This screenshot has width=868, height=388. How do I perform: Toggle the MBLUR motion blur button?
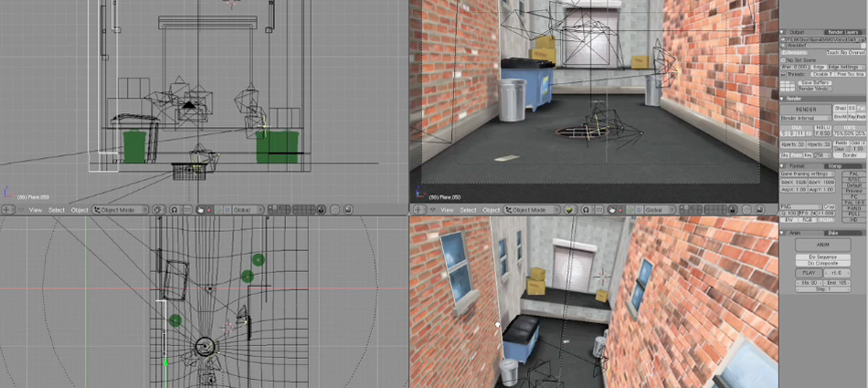[x=823, y=127]
